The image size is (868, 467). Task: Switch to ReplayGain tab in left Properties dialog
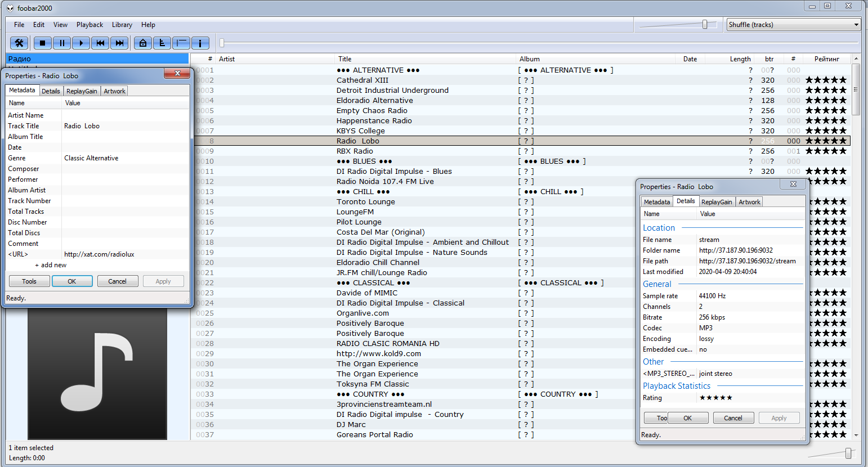pos(82,91)
